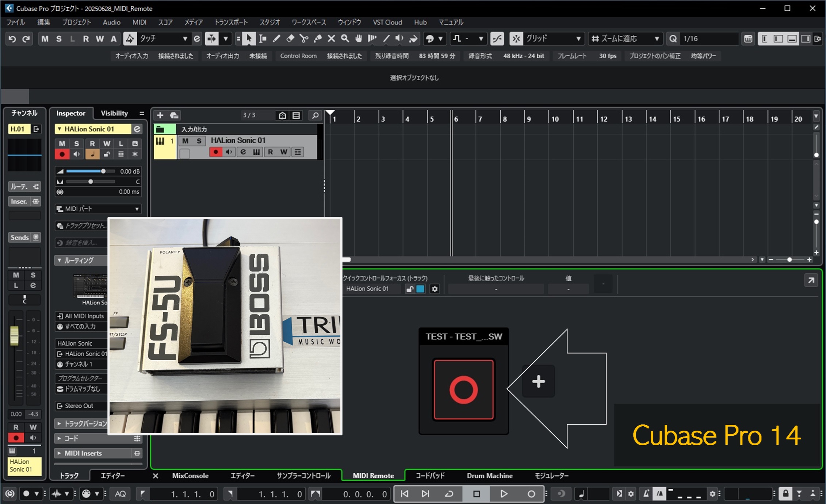Click red record pad in TEST surface
Image resolution: width=826 pixels, height=504 pixels.
(x=464, y=390)
